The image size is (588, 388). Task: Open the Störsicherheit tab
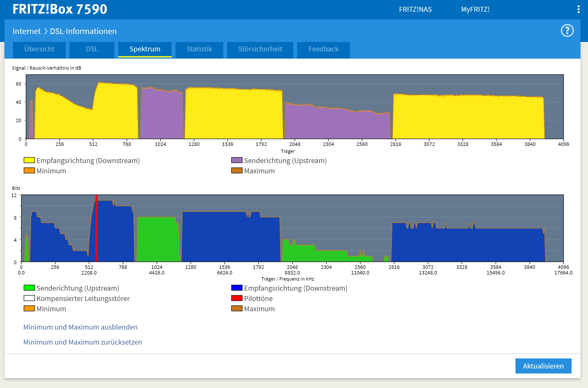pos(260,49)
